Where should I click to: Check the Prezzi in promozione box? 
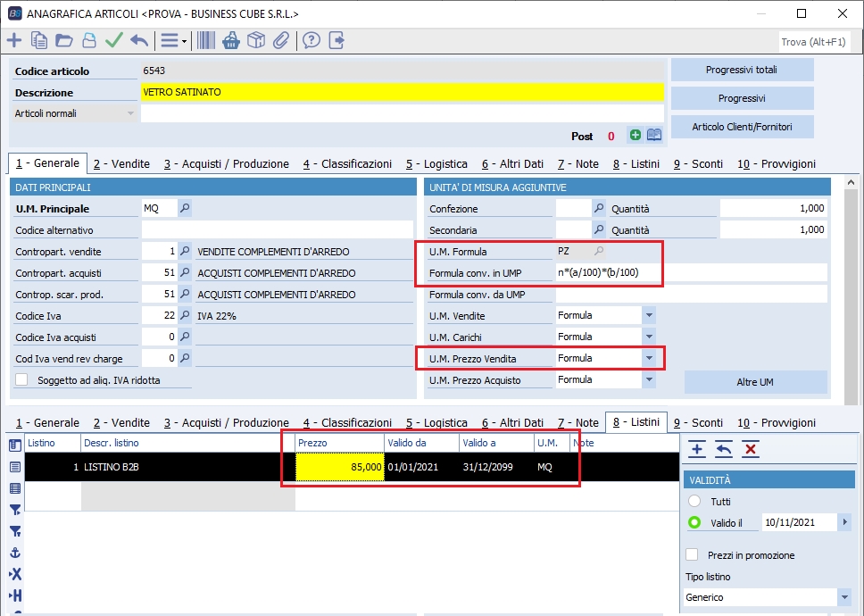coord(692,555)
